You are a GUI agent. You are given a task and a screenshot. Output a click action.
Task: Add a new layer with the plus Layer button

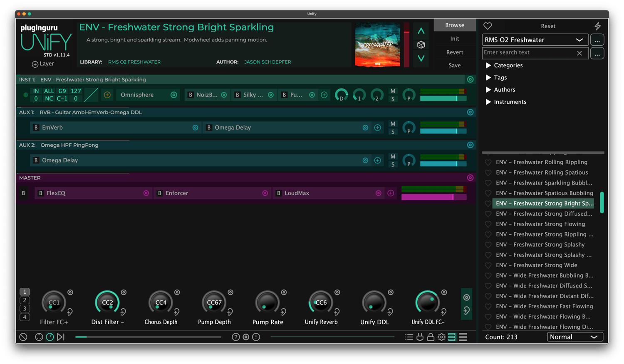pos(43,64)
